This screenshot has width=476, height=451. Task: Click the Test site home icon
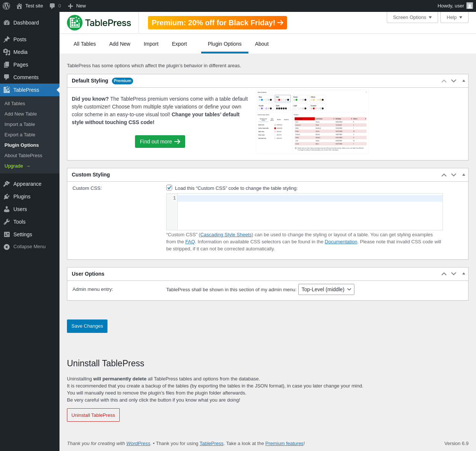click(x=19, y=6)
